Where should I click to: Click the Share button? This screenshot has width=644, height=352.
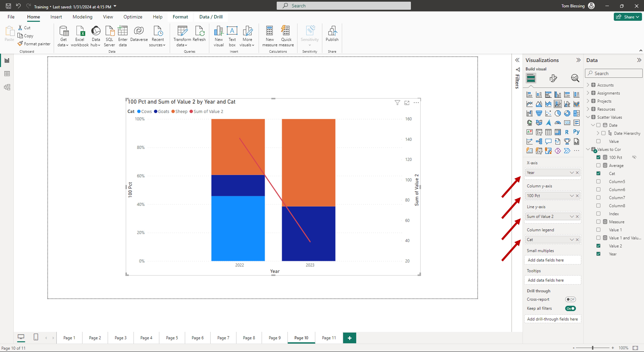tap(627, 17)
